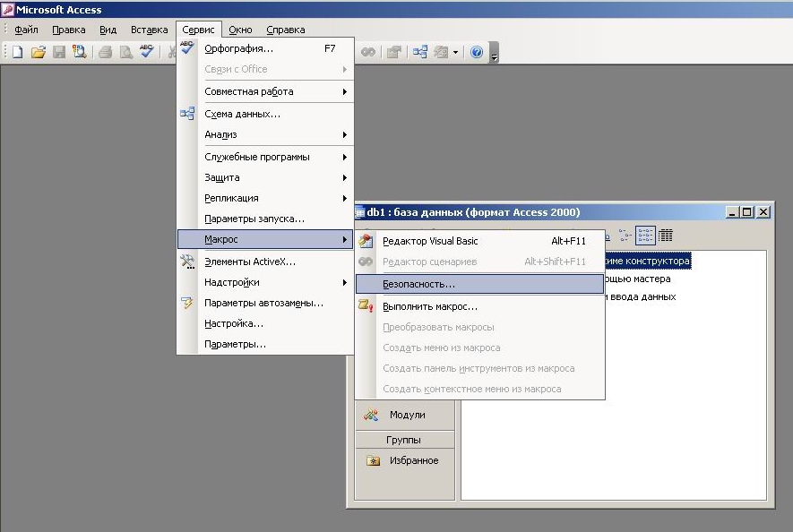Viewport: 793px width, 532px height.
Task: Choose Параметры запуска… menu entry
Action: pos(265,219)
